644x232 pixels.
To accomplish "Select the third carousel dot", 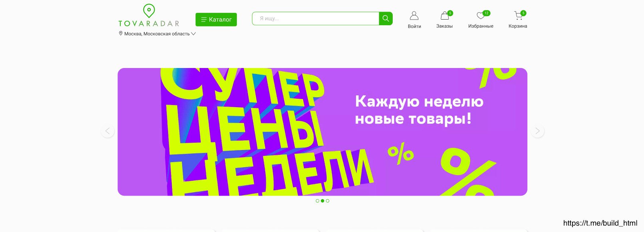I will point(328,201).
